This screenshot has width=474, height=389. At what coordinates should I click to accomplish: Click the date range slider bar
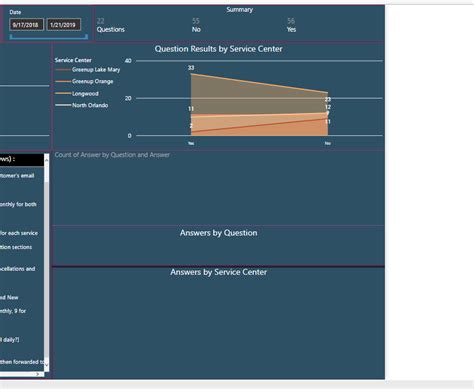click(49, 37)
